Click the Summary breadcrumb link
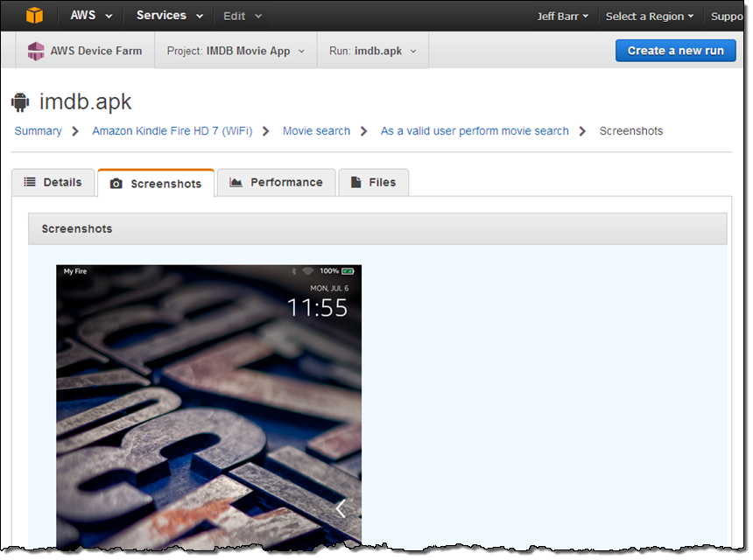 click(38, 131)
